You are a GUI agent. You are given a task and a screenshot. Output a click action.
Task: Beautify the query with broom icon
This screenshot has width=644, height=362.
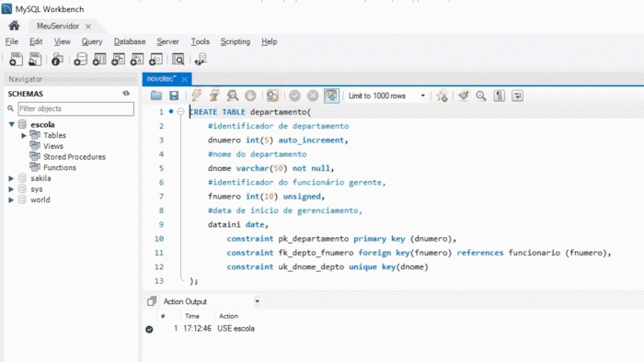click(464, 96)
